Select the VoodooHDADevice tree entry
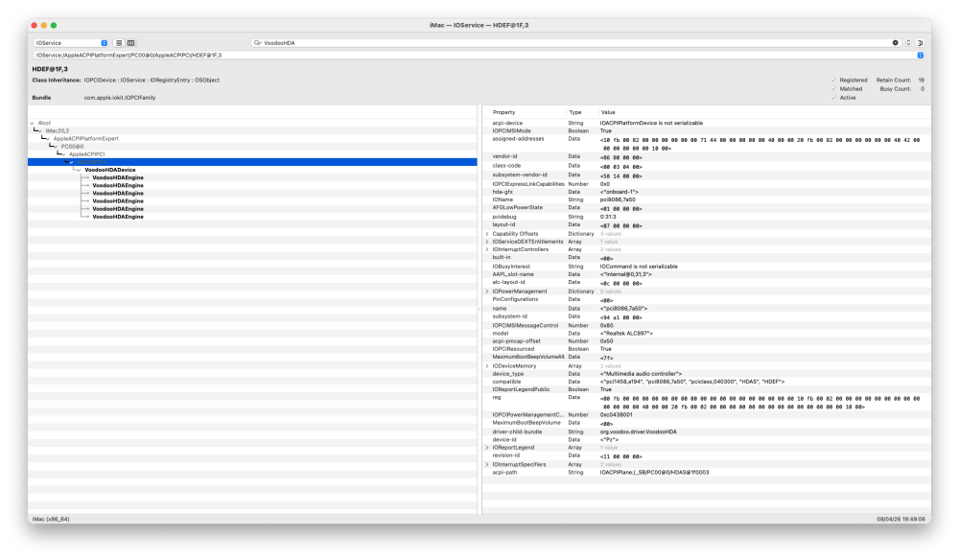This screenshot has height=560, width=959. tap(110, 170)
